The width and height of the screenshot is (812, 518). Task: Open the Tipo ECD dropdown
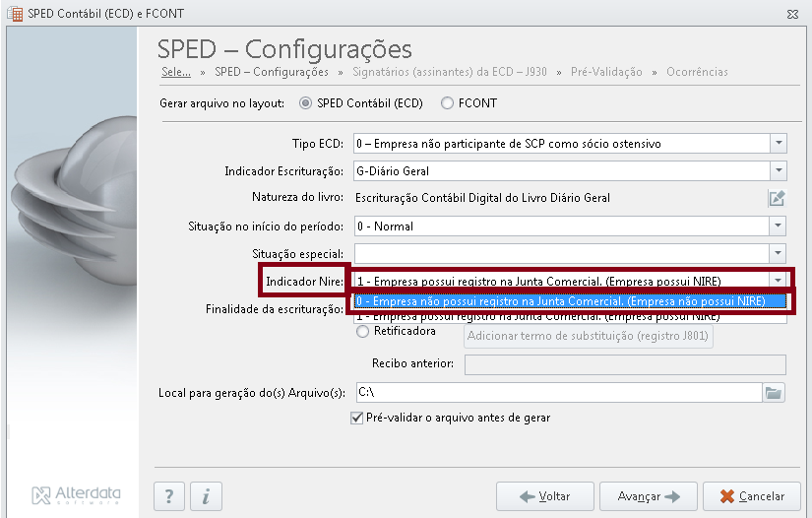click(779, 144)
